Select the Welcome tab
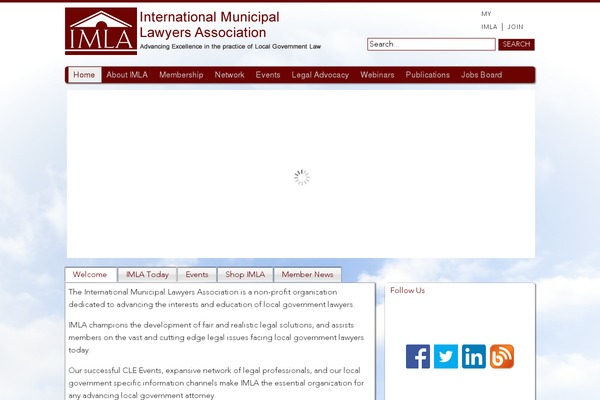 [x=90, y=274]
